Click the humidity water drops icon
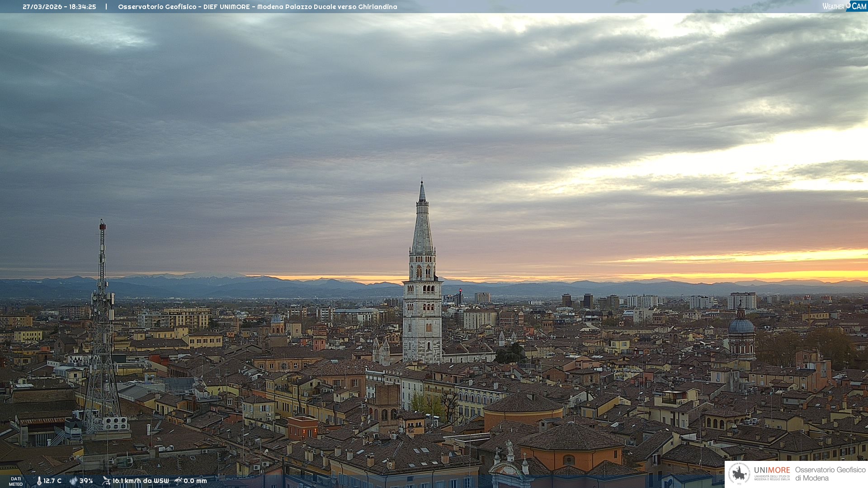Image resolution: width=868 pixels, height=488 pixels. [73, 481]
